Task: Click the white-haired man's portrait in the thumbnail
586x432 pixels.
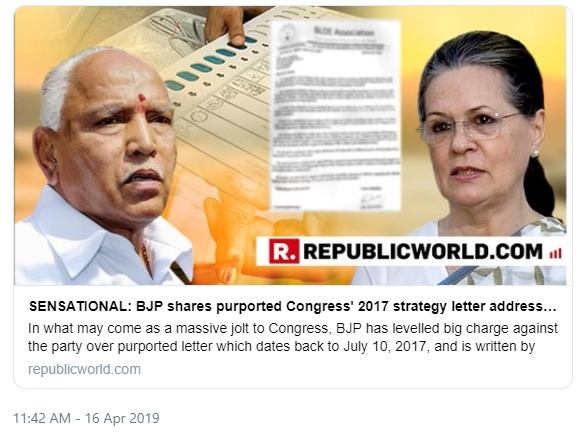Action: tap(103, 166)
